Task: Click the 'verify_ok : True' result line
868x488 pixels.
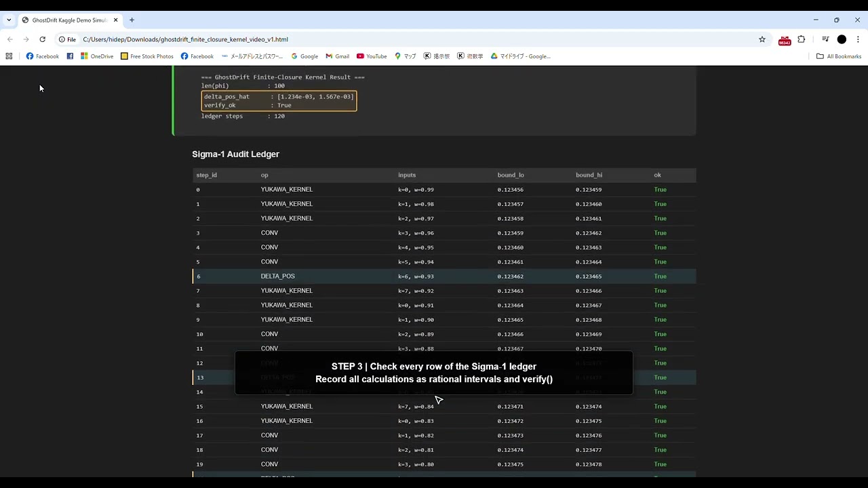Action: coord(248,106)
